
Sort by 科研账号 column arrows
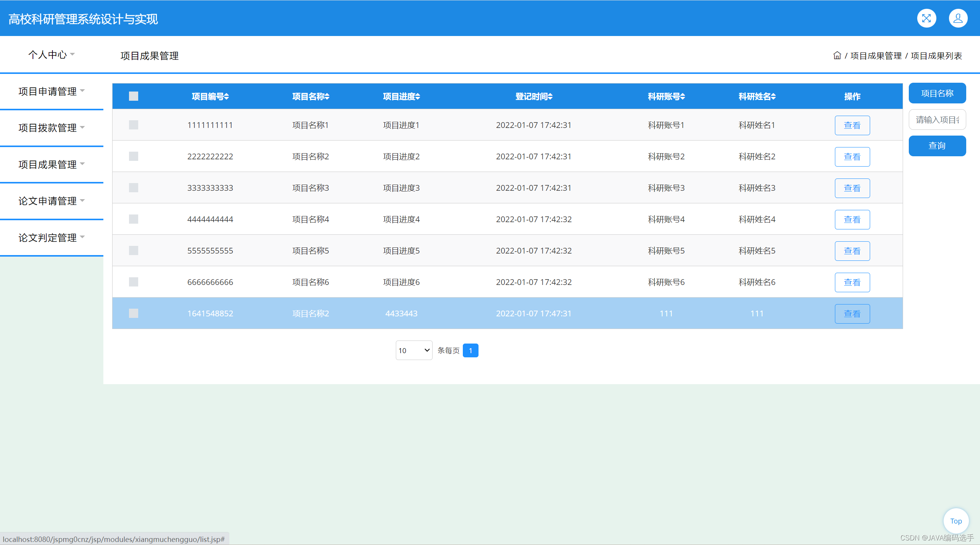tap(683, 97)
